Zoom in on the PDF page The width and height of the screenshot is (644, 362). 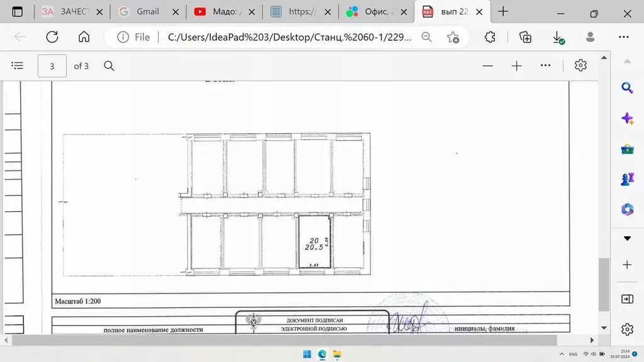click(x=516, y=65)
